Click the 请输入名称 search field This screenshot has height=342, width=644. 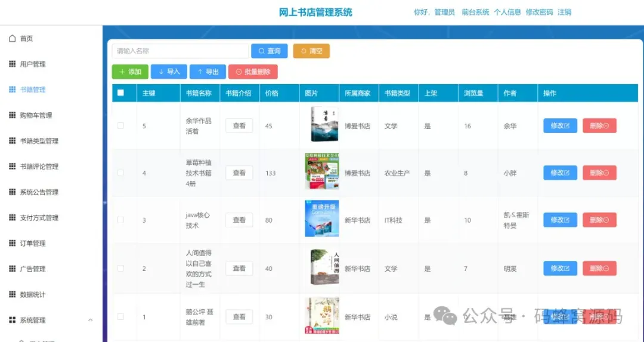pyautogui.click(x=180, y=51)
